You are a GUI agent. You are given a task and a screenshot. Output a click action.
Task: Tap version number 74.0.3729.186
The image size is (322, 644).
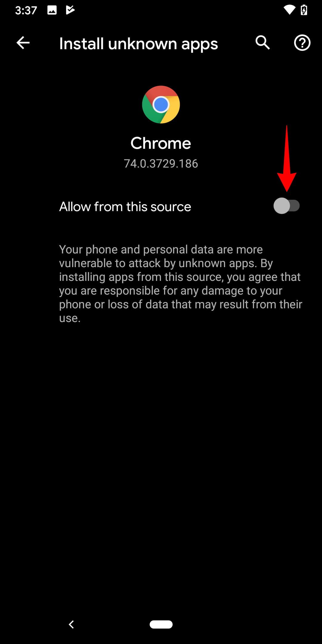tap(161, 163)
